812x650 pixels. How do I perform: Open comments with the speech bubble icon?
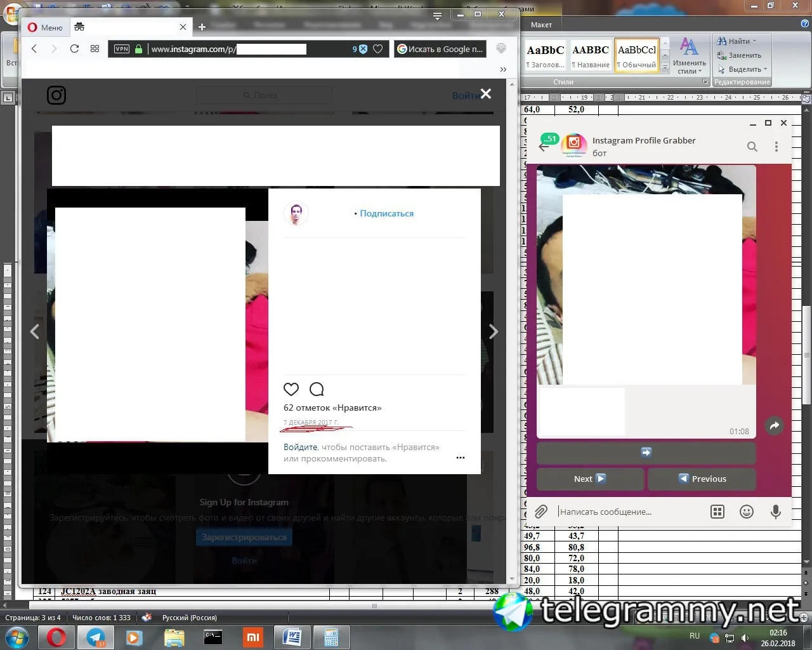coord(317,389)
